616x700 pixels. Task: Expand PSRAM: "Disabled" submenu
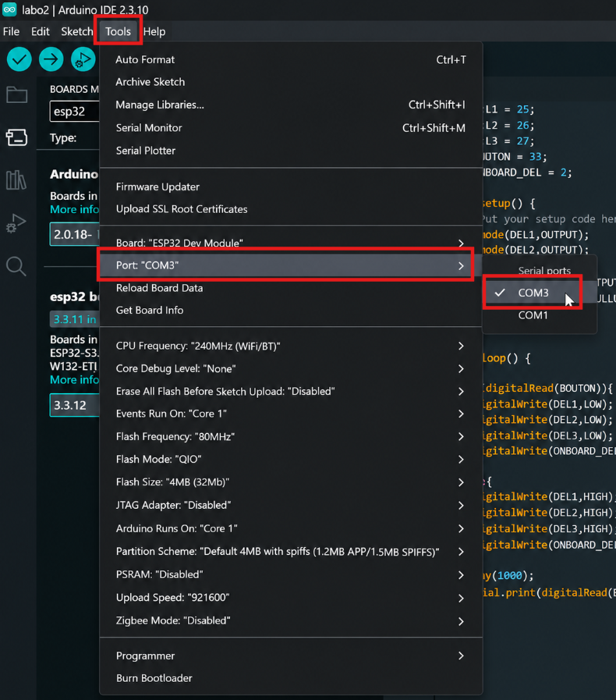pyautogui.click(x=291, y=574)
